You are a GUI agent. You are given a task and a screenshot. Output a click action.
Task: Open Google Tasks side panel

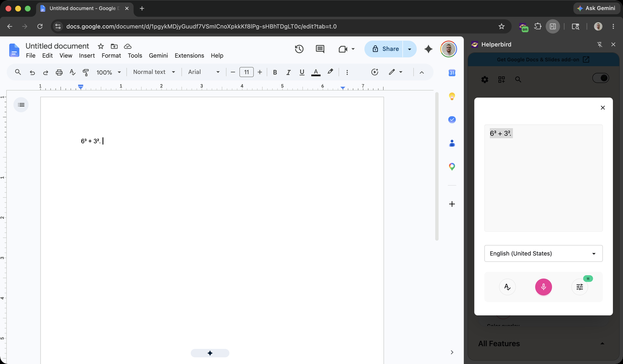(452, 120)
